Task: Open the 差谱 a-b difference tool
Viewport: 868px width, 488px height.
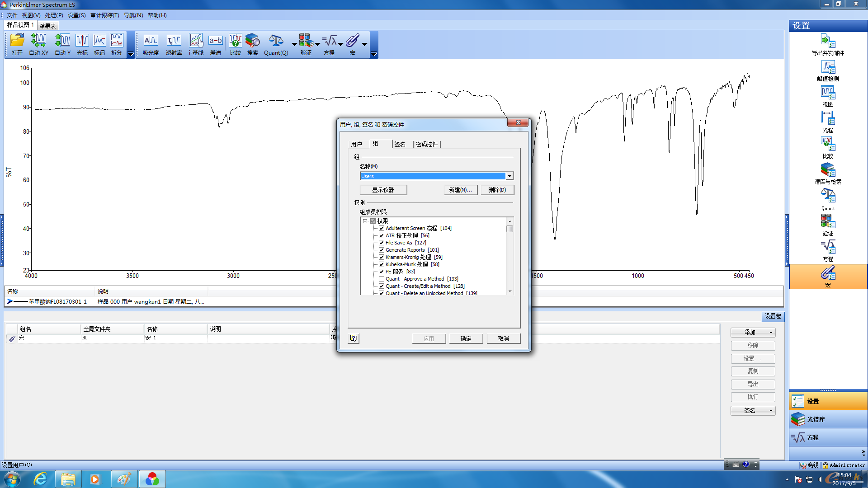Action: [216, 44]
